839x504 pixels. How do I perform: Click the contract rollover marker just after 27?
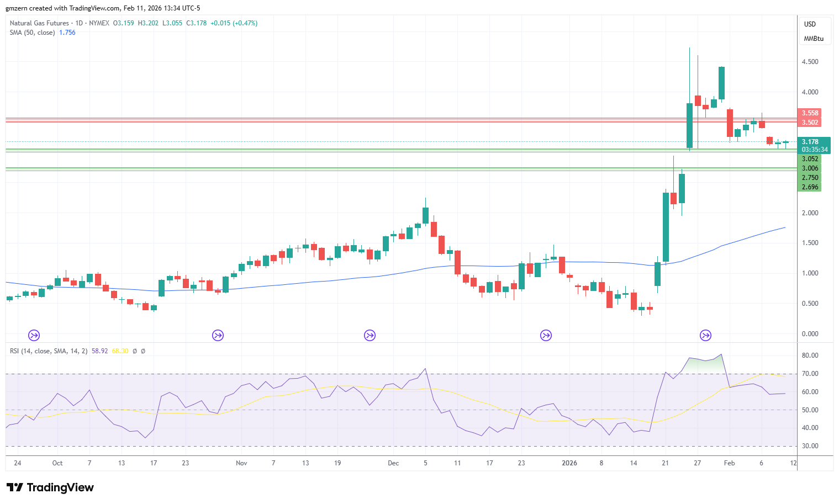click(705, 335)
